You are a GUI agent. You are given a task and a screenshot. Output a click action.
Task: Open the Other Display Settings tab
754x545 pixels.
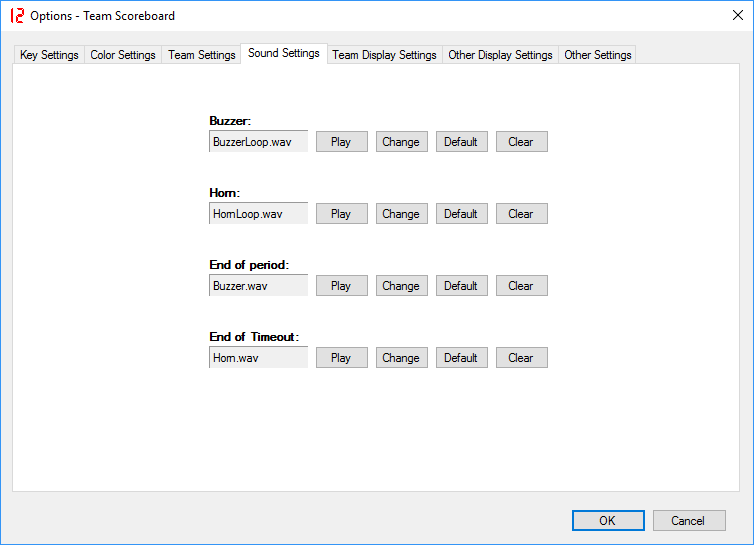point(500,55)
